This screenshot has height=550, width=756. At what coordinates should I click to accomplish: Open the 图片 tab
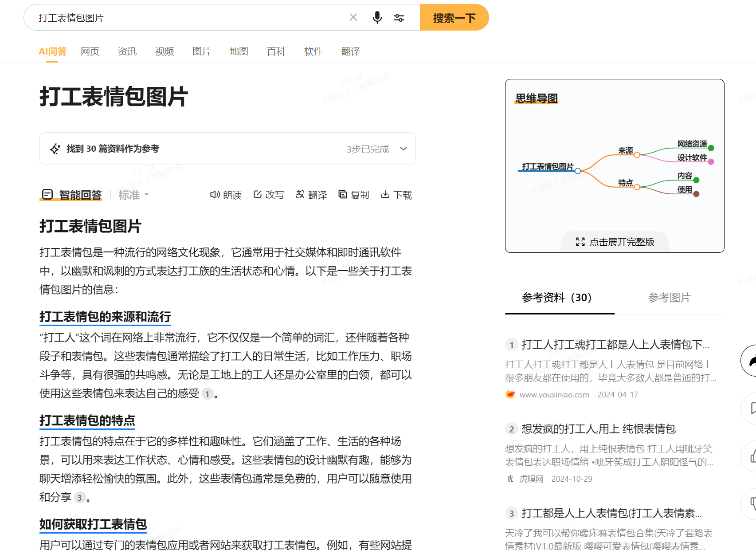click(x=202, y=51)
